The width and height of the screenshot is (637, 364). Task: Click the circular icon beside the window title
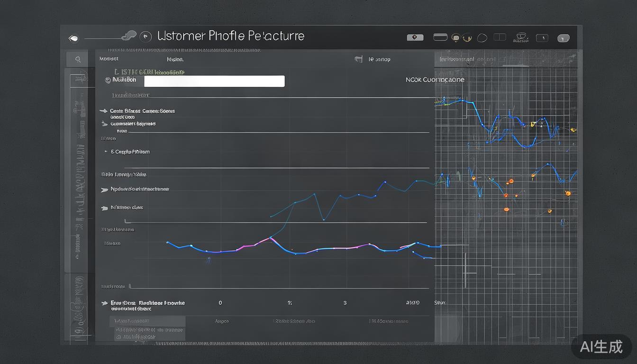pos(146,36)
